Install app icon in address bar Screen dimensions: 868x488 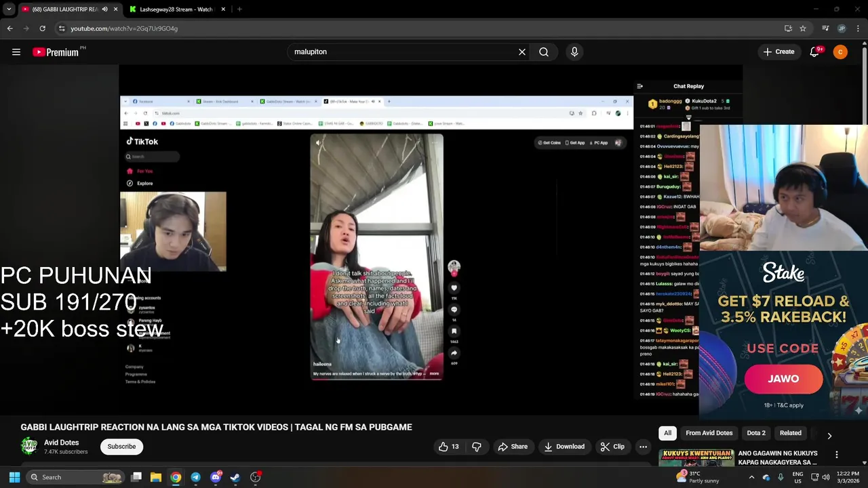click(x=788, y=28)
